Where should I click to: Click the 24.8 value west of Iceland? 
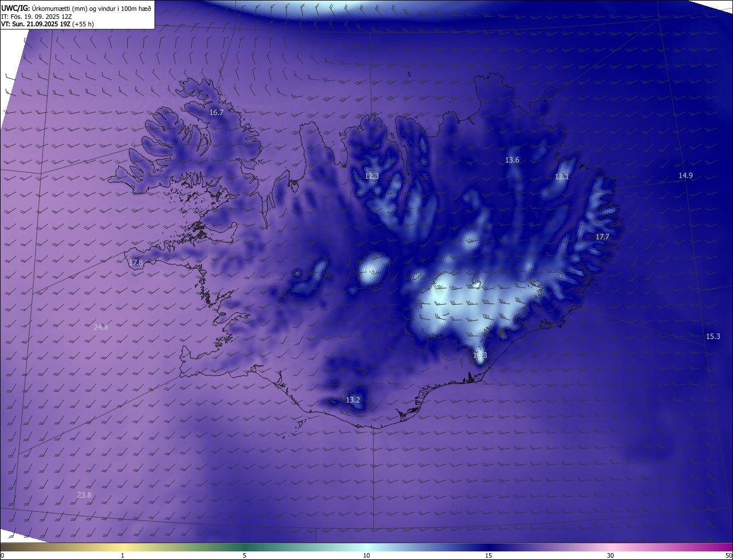tap(101, 328)
